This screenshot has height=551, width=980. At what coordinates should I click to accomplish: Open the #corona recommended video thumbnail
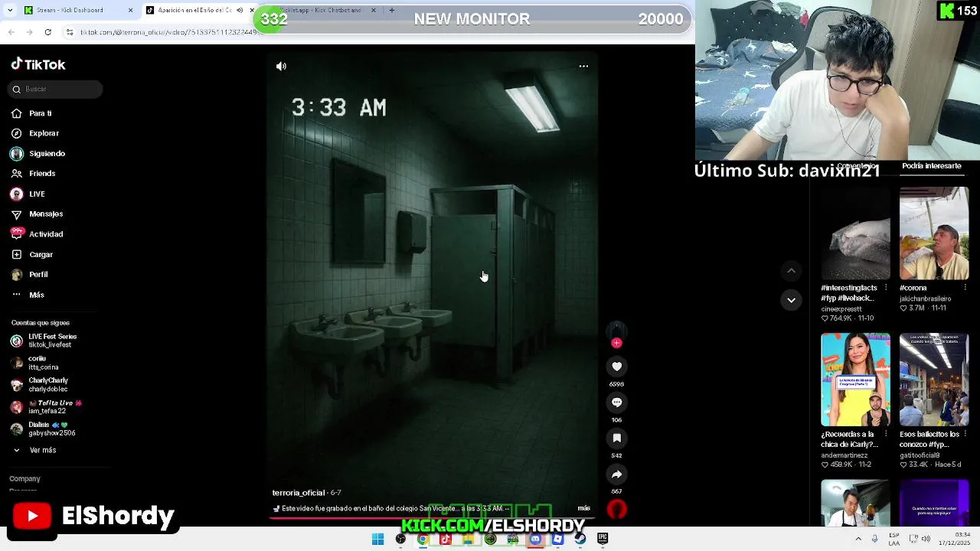tap(934, 233)
